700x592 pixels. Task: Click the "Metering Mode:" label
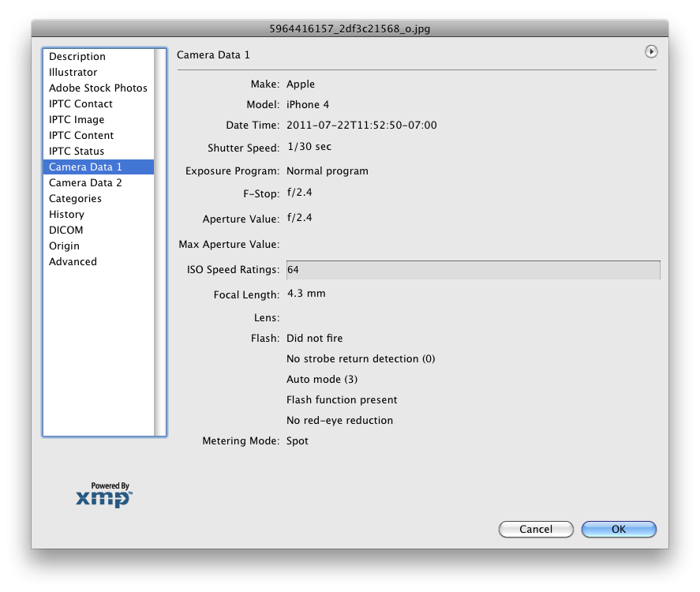[241, 440]
